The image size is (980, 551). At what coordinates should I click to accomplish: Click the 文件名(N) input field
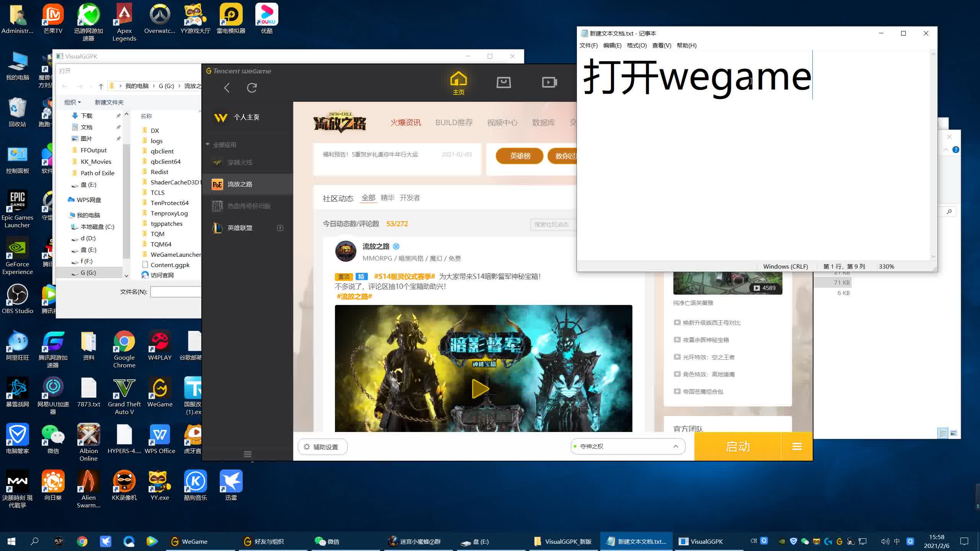176,292
